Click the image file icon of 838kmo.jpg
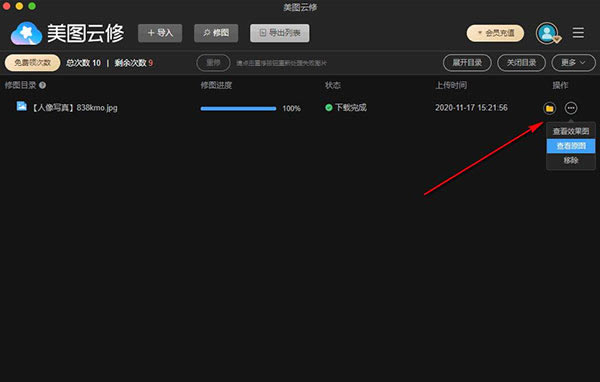 pyautogui.click(x=21, y=106)
